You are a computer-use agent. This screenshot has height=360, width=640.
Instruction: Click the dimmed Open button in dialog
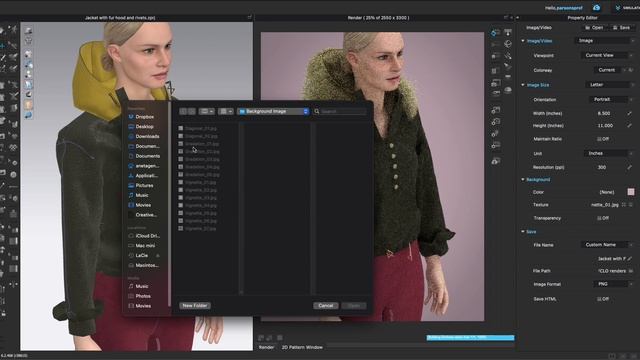[354, 305]
